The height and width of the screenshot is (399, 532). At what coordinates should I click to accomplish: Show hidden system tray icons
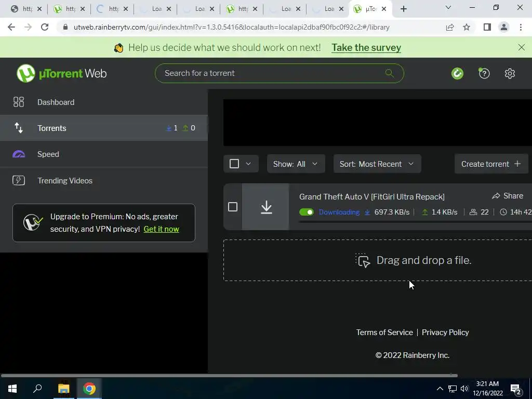coord(440,389)
